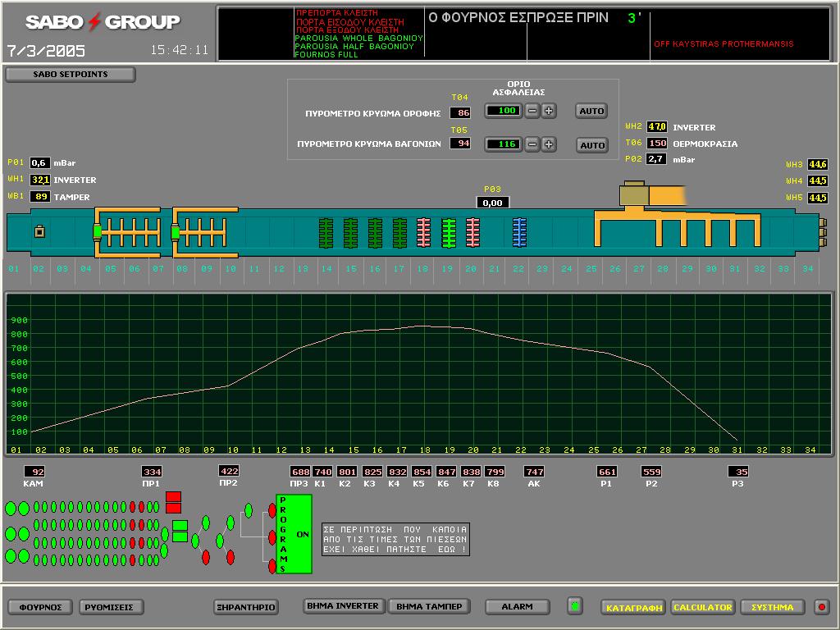Toggle AUTO for ΠΥΡΟΜΕΤΡΟ ΚΡΥΩΜΑ ΟΡΟΦΗΣ

click(592, 112)
